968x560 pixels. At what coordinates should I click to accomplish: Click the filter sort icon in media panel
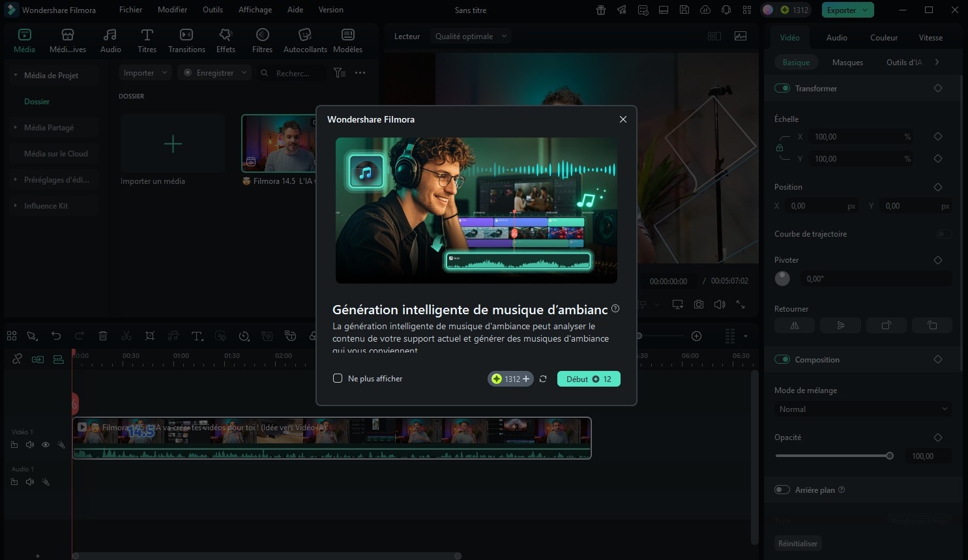pos(340,73)
